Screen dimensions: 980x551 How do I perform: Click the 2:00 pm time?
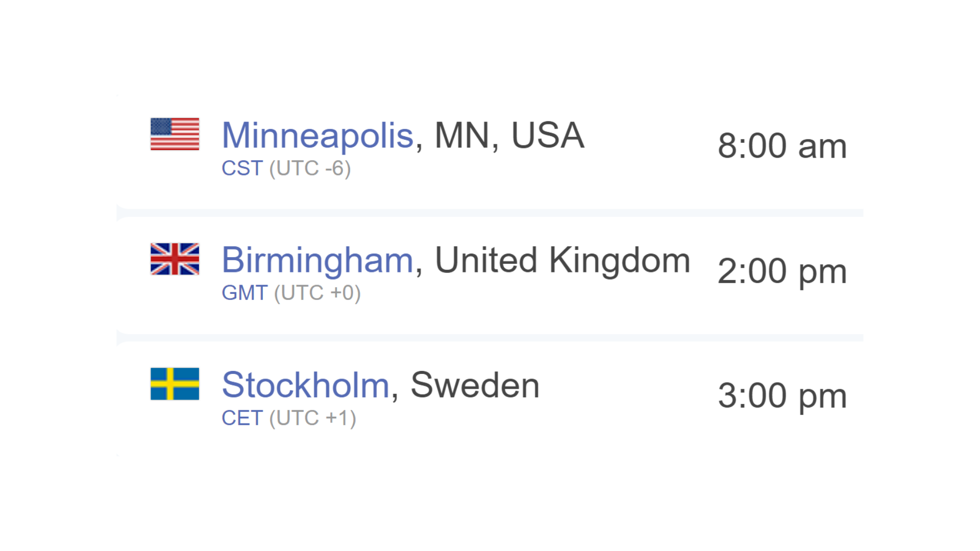(x=782, y=271)
